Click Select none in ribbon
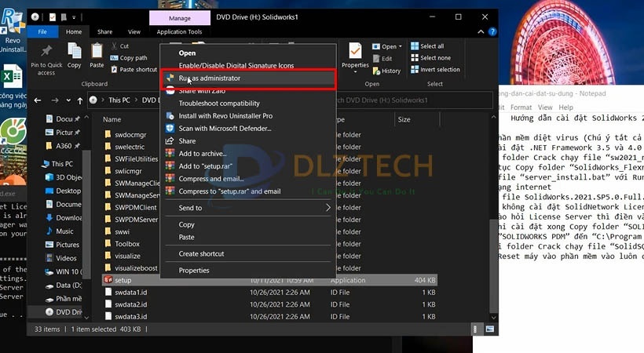 (431, 58)
